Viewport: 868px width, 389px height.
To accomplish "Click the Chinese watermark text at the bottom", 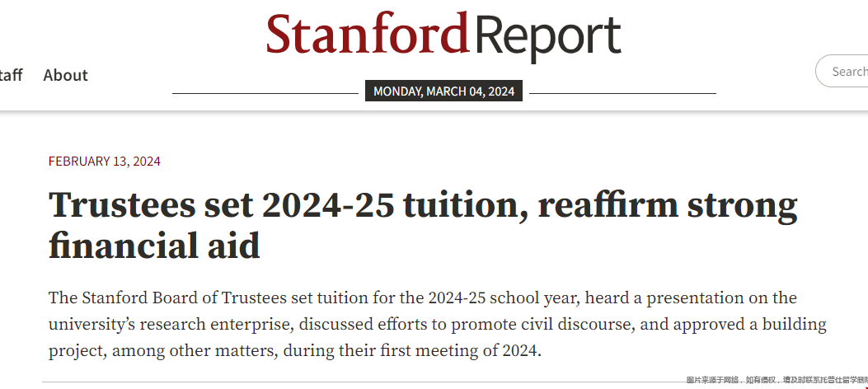I will pos(777,380).
